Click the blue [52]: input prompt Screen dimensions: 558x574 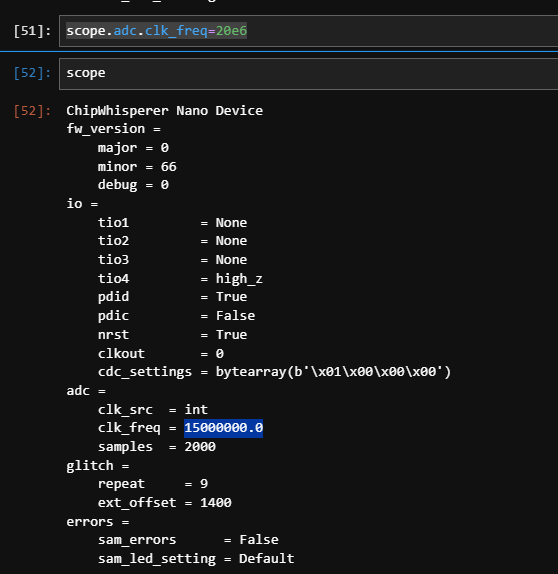point(32,73)
